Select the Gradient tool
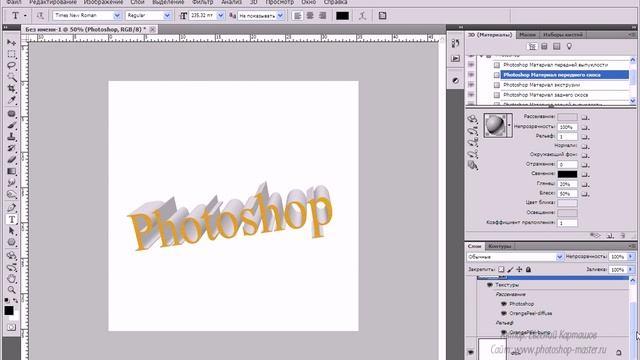This screenshot has width=640, height=360. click(11, 171)
